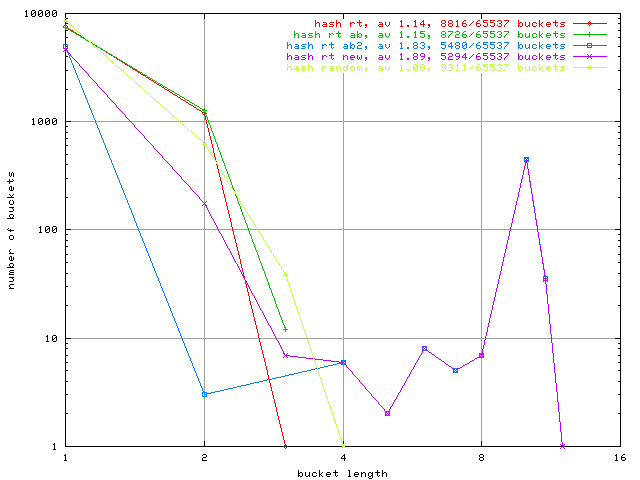Click the blue square legend line sample

pos(589,46)
